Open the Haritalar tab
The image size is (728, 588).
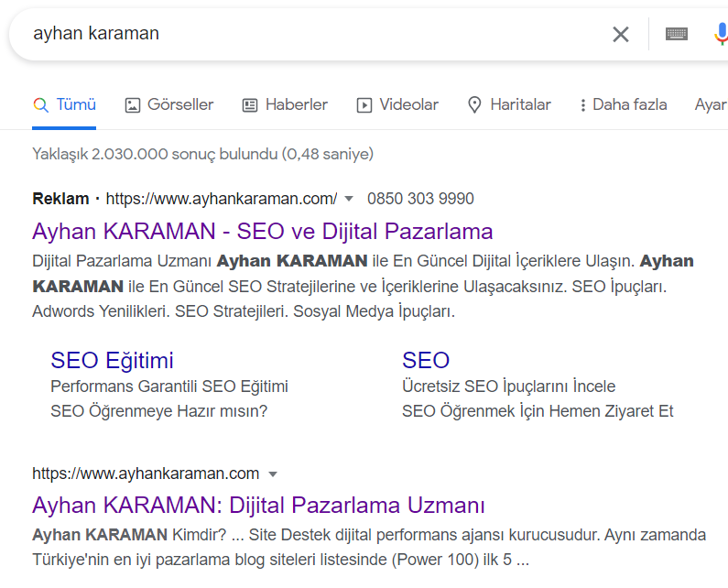[509, 105]
